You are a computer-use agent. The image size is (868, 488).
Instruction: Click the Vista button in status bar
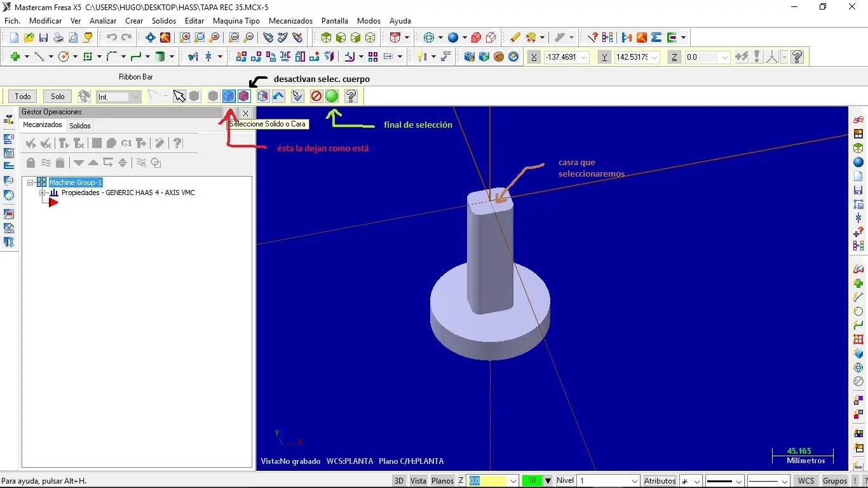418,480
